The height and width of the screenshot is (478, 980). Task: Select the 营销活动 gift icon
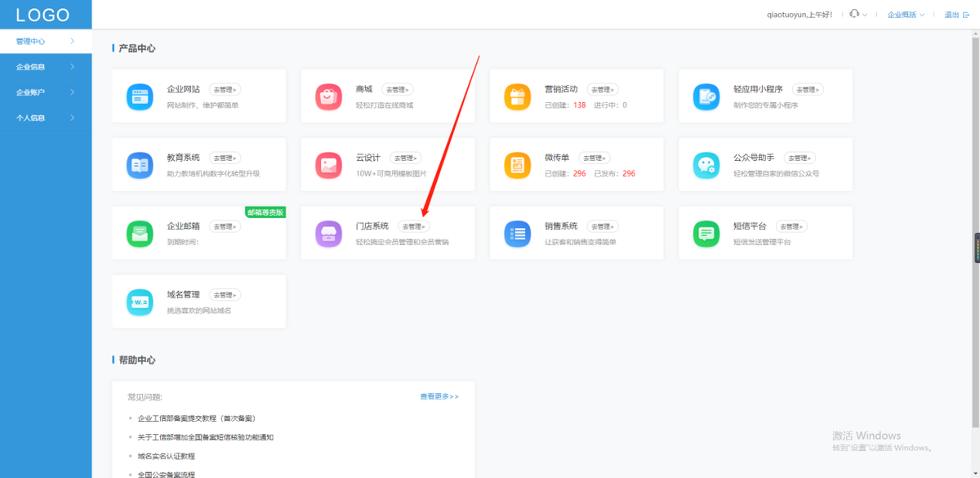517,96
